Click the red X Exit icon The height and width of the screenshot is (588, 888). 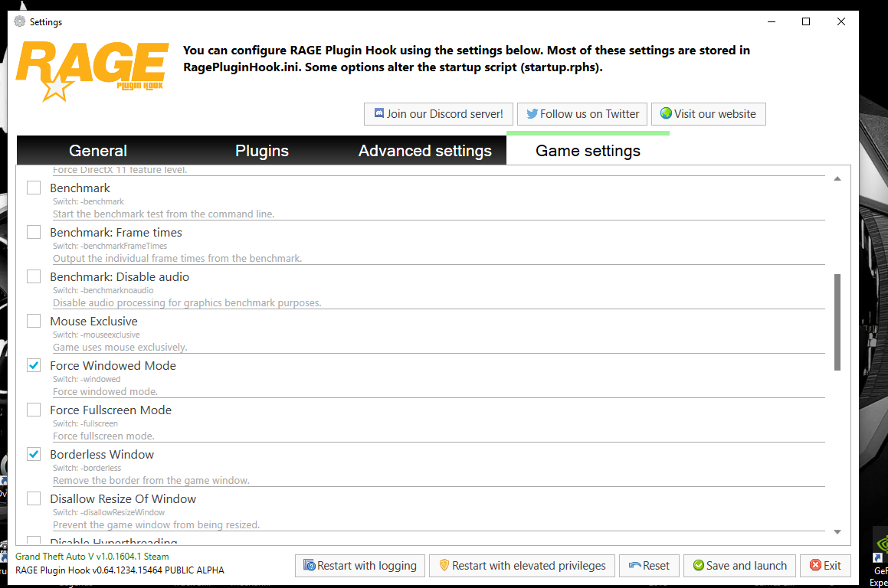click(815, 565)
